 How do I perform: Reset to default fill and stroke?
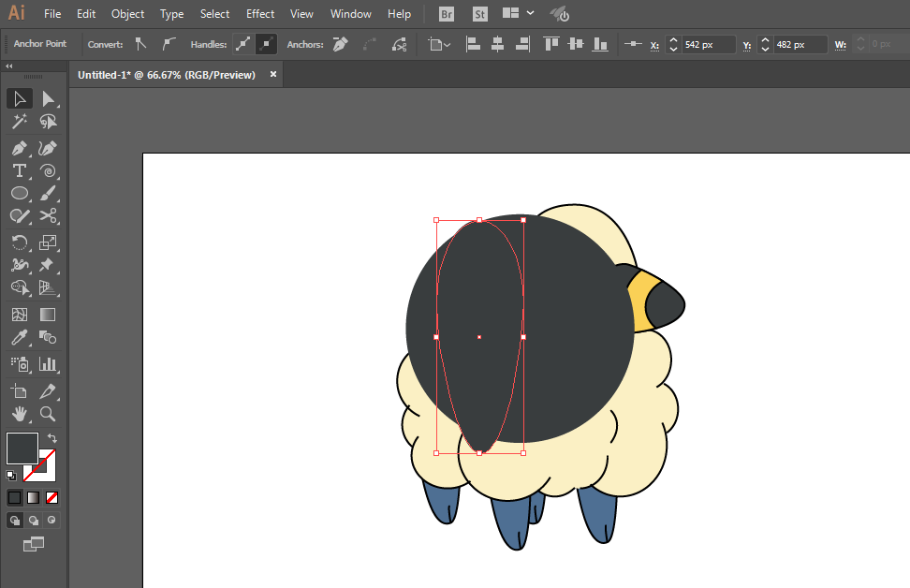(11, 476)
